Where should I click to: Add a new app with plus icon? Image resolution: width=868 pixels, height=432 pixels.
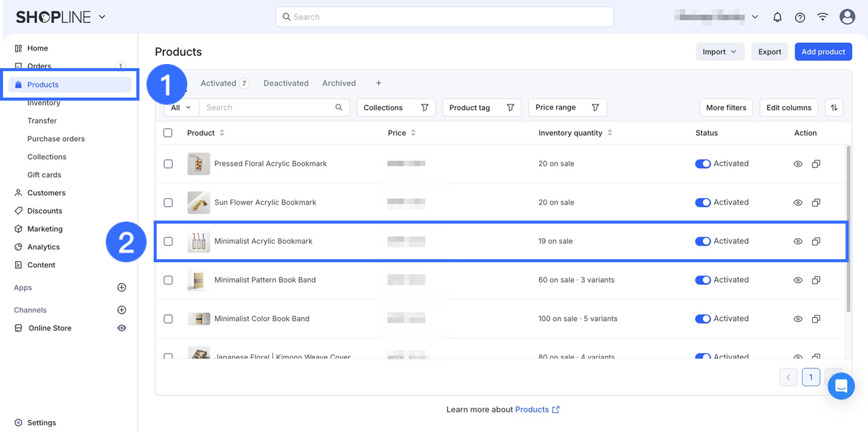pyautogui.click(x=122, y=288)
